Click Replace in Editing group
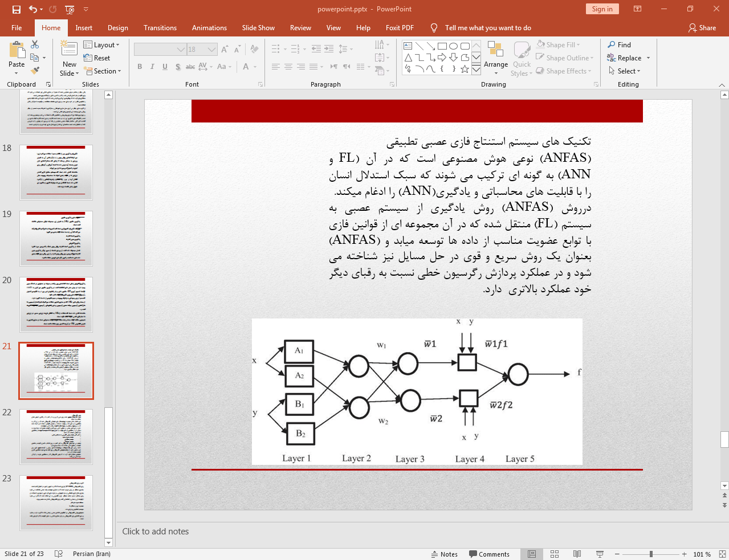Viewport: 729px width, 560px height. (x=624, y=58)
